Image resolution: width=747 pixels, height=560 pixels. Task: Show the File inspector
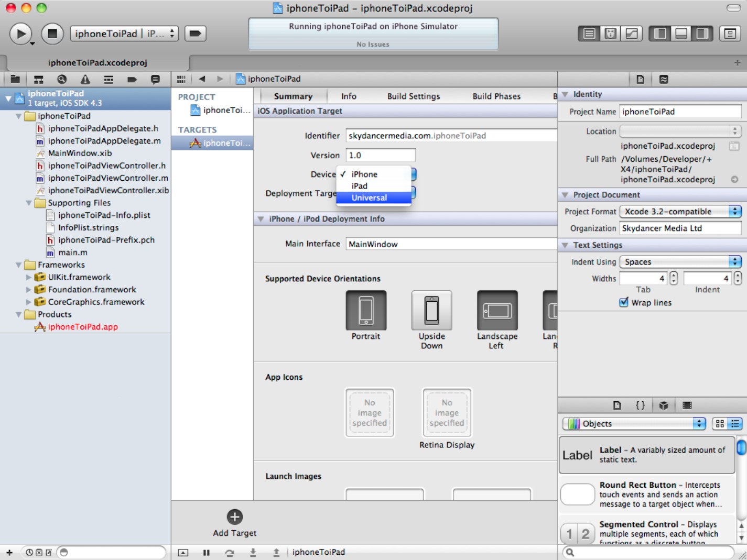[640, 80]
